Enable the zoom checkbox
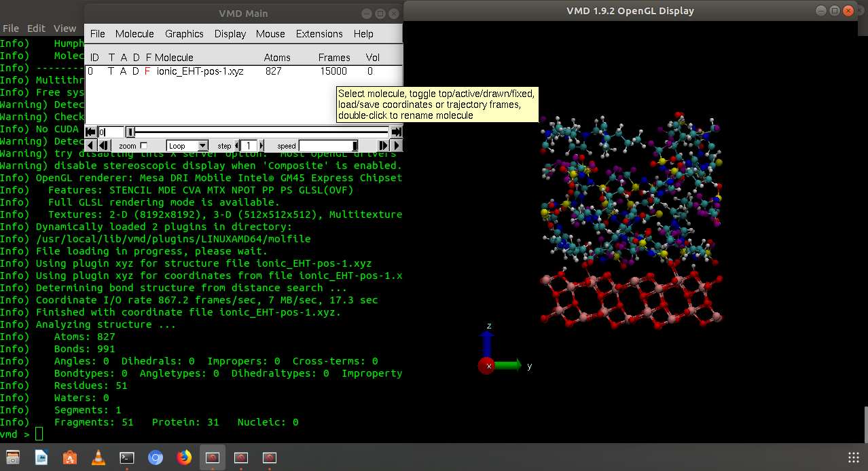Viewport: 868px width, 471px height. tap(143, 146)
